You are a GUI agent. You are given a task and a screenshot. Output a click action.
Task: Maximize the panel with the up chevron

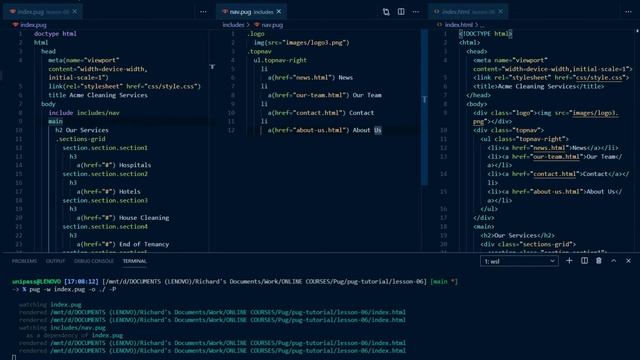pyautogui.click(x=613, y=261)
